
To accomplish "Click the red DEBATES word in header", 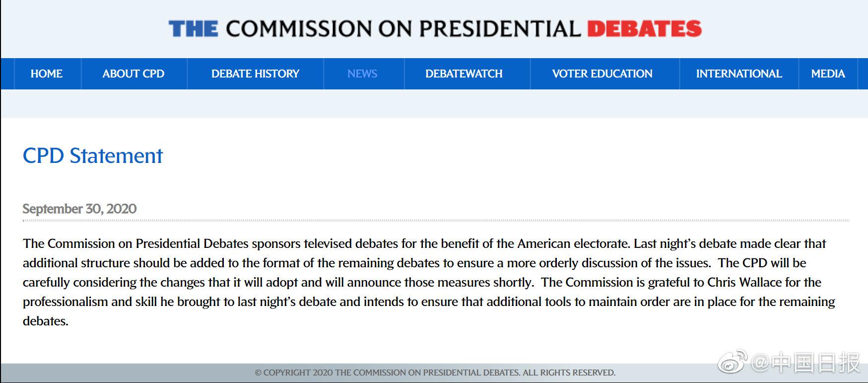I will coord(645,29).
